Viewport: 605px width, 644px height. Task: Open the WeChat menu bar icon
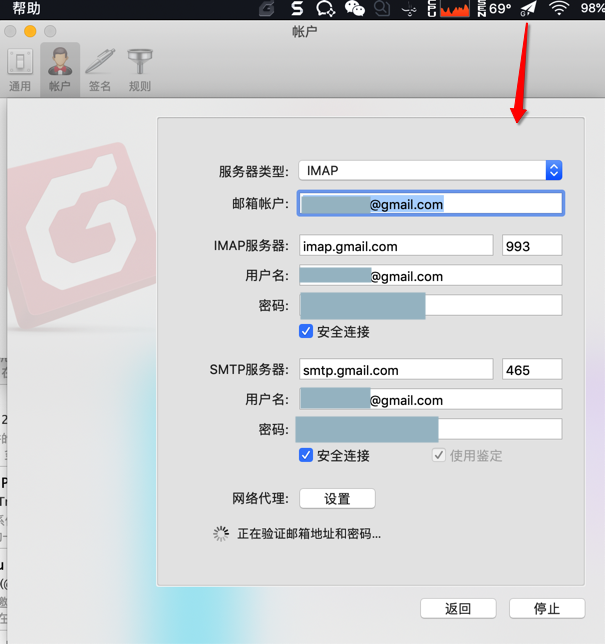pos(354,9)
